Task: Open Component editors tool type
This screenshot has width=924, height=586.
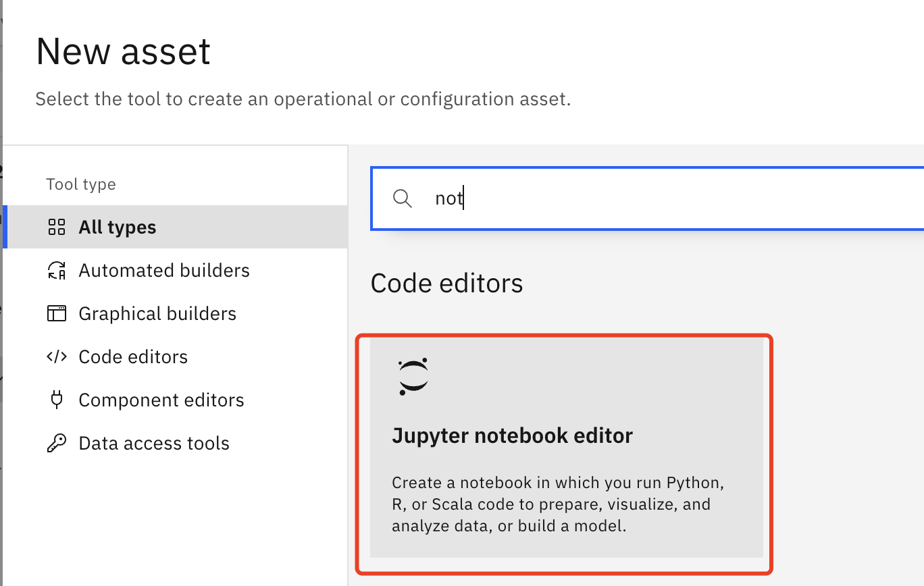Action: pos(176,400)
